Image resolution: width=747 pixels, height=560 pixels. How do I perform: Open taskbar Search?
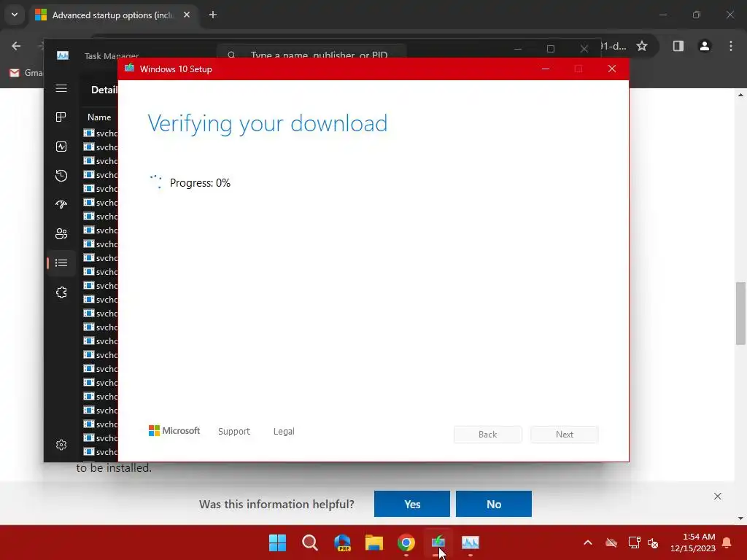click(310, 542)
